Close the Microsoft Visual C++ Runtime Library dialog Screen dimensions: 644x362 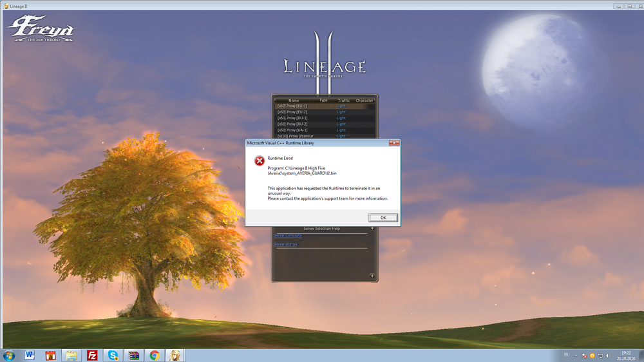[393, 142]
